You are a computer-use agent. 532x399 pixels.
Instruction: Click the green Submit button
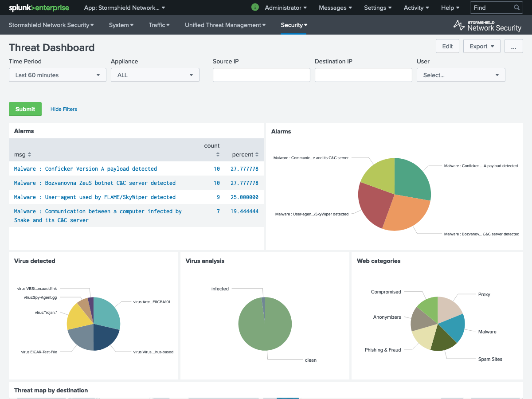coord(25,109)
